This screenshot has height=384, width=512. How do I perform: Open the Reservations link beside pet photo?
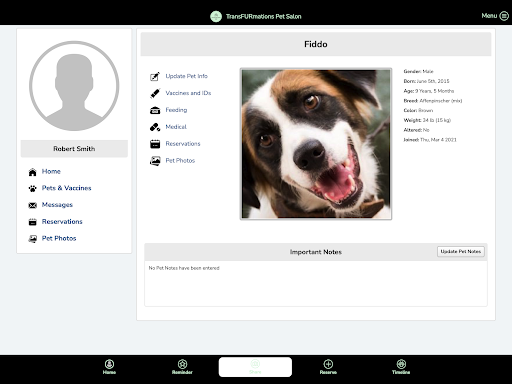pyautogui.click(x=183, y=144)
